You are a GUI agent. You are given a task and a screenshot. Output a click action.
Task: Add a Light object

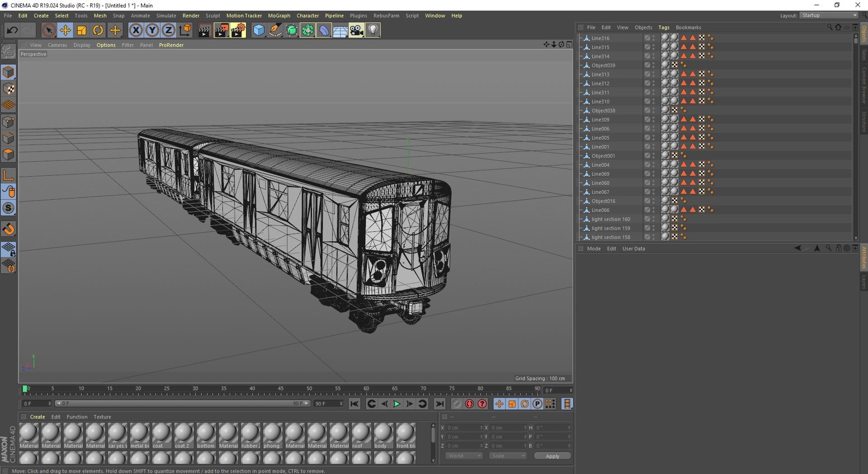[x=373, y=30]
